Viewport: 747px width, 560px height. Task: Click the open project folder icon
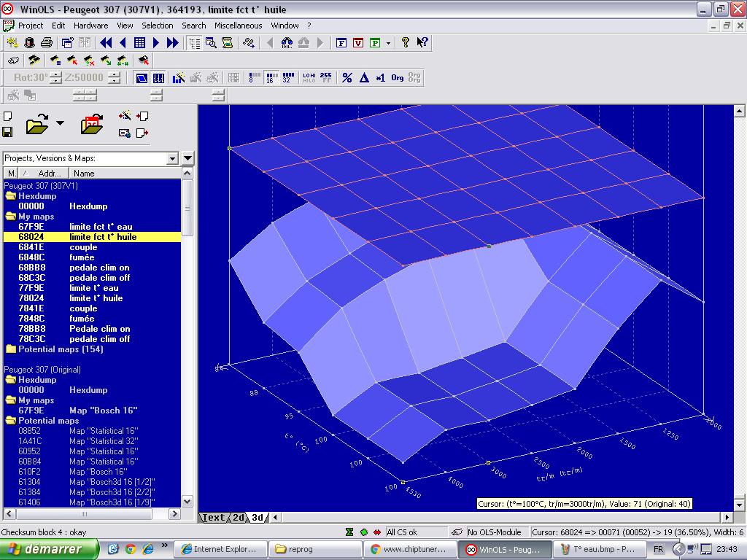pyautogui.click(x=36, y=125)
